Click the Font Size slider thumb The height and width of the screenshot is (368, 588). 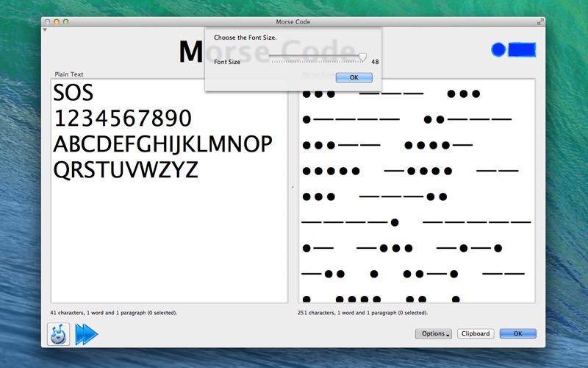pyautogui.click(x=362, y=57)
